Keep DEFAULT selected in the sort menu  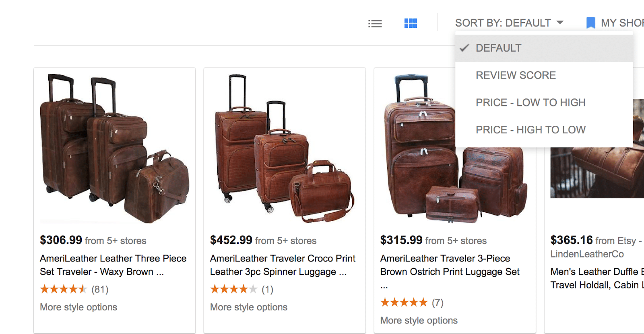pos(498,48)
